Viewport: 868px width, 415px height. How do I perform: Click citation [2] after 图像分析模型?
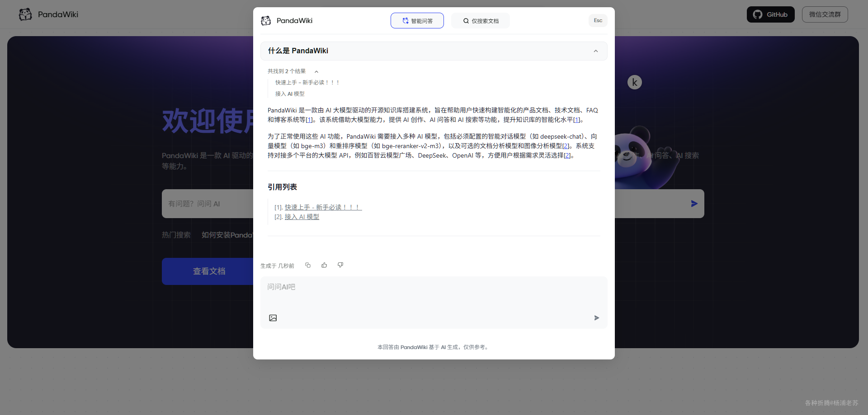[566, 146]
